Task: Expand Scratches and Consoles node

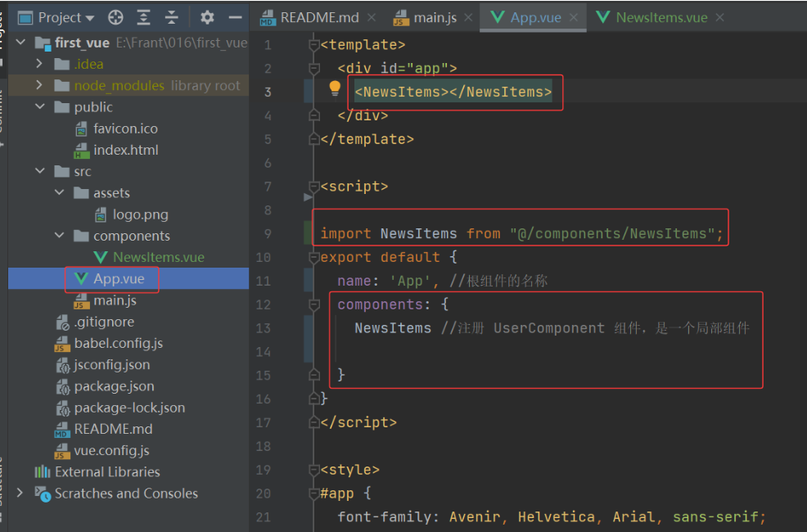Action: point(20,493)
